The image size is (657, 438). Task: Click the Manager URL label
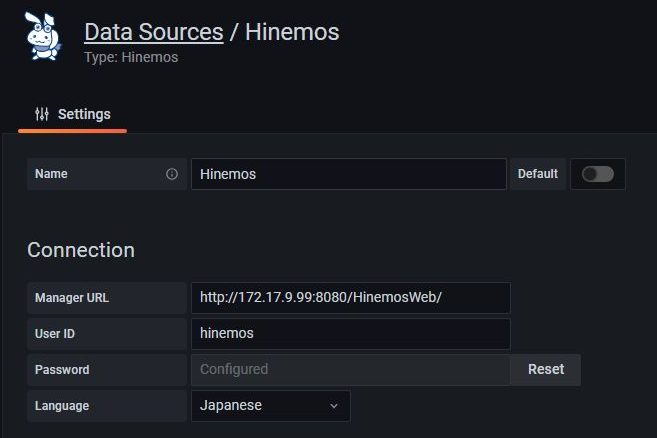pyautogui.click(x=72, y=298)
